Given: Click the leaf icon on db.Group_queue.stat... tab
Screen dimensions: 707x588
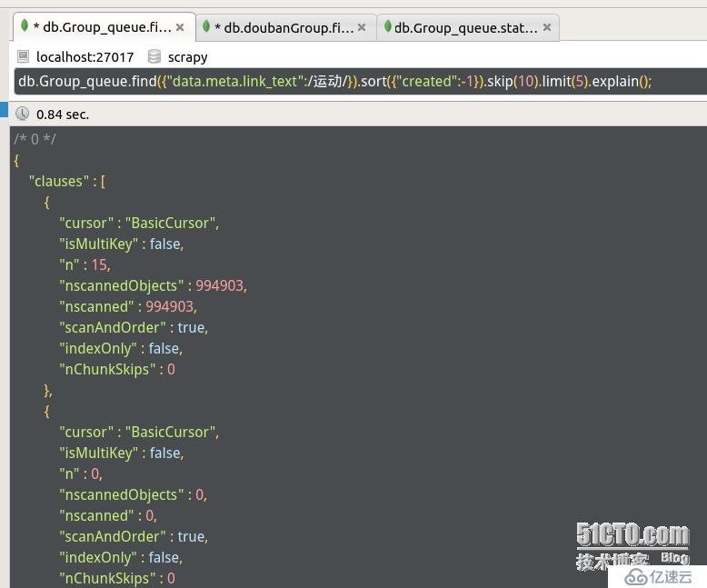Looking at the screenshot, I should [x=387, y=26].
